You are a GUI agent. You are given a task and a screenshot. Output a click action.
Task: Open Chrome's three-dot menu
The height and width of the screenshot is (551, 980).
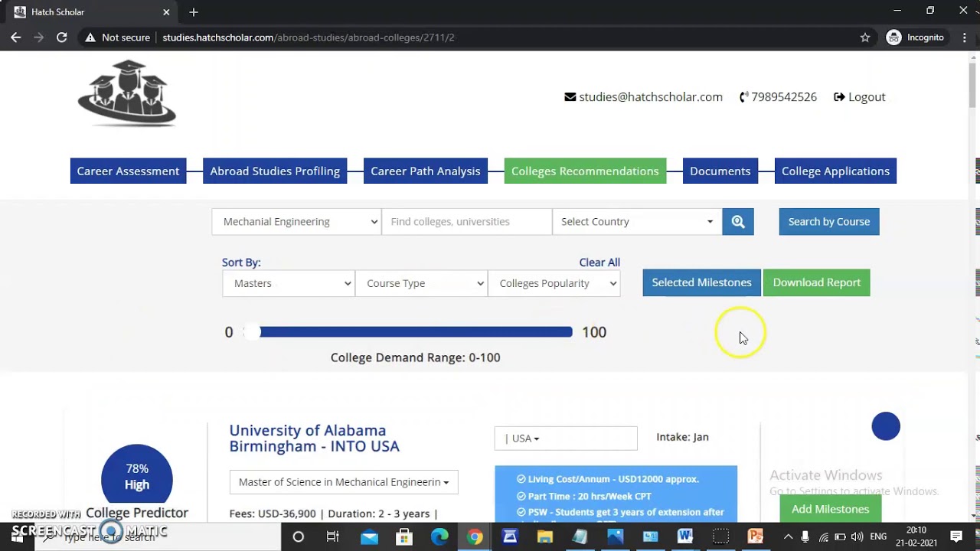click(x=964, y=37)
